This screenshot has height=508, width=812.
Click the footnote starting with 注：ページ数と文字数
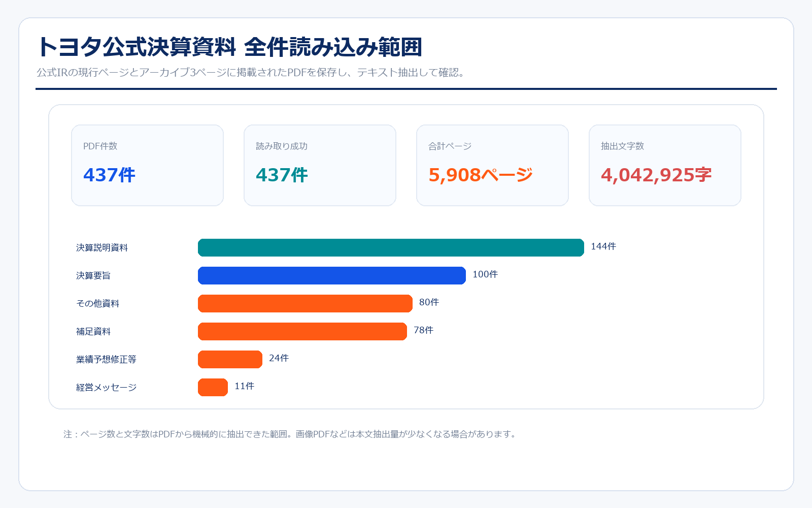tap(290, 434)
